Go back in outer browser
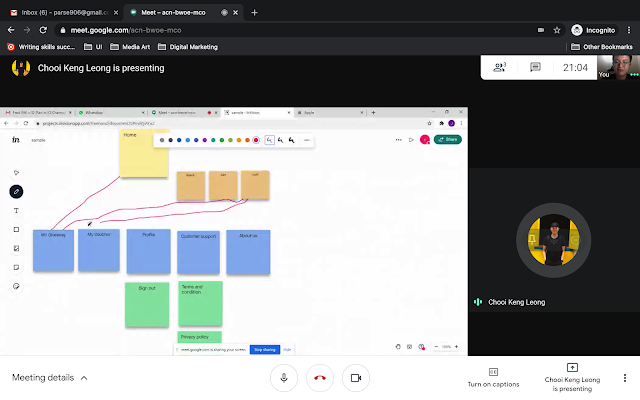Image resolution: width=640 pixels, height=400 pixels. pos(11,30)
